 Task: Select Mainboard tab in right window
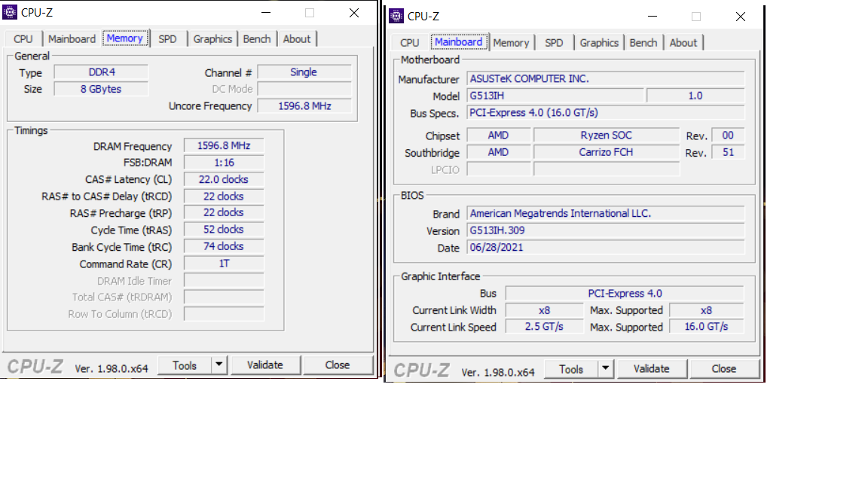pos(458,42)
